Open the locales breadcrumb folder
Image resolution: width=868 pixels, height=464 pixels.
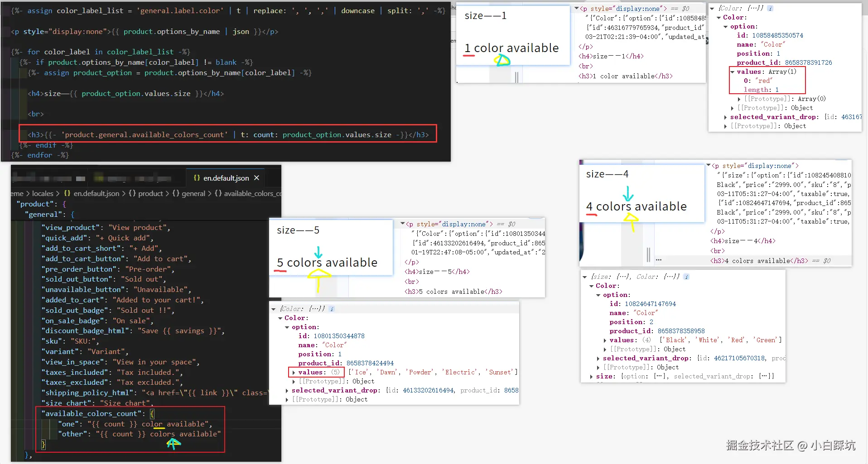click(x=43, y=193)
